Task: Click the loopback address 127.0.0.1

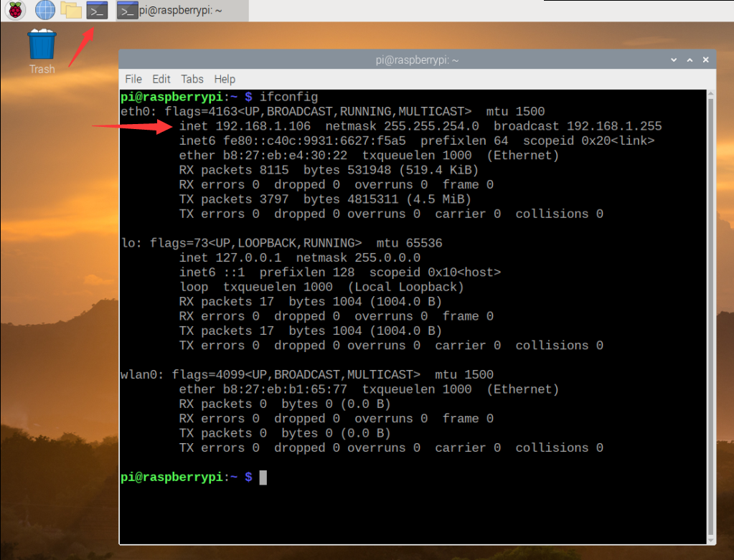Action: 248,258
